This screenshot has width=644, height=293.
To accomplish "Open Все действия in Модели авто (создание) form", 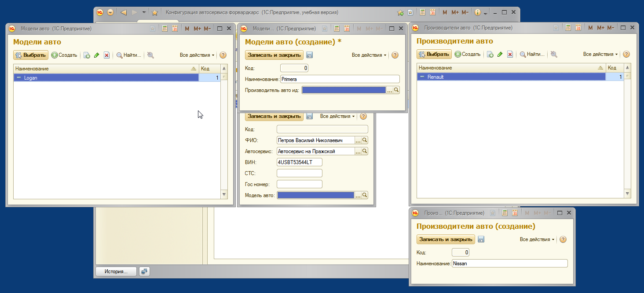I will coord(369,55).
